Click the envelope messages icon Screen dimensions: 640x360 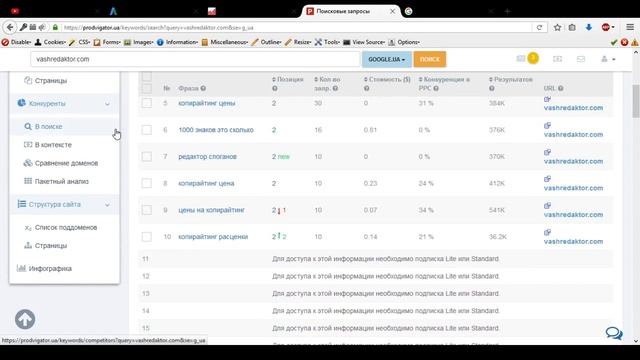tap(581, 59)
